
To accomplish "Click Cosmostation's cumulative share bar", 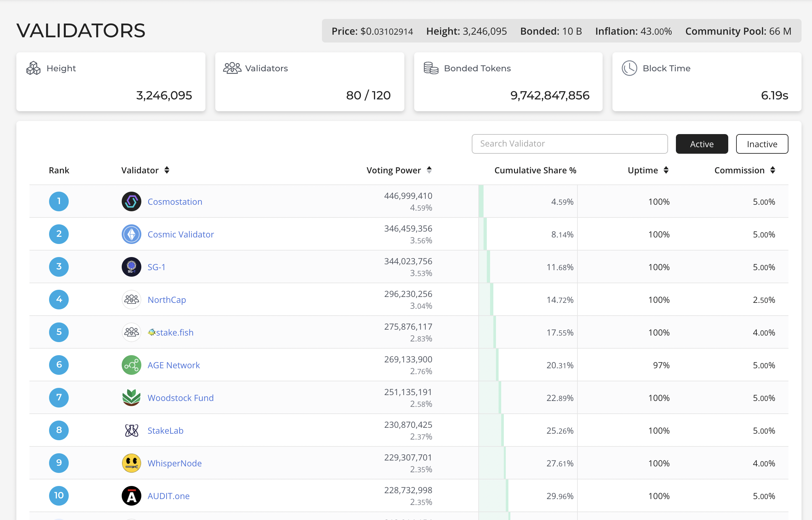I will (x=481, y=201).
